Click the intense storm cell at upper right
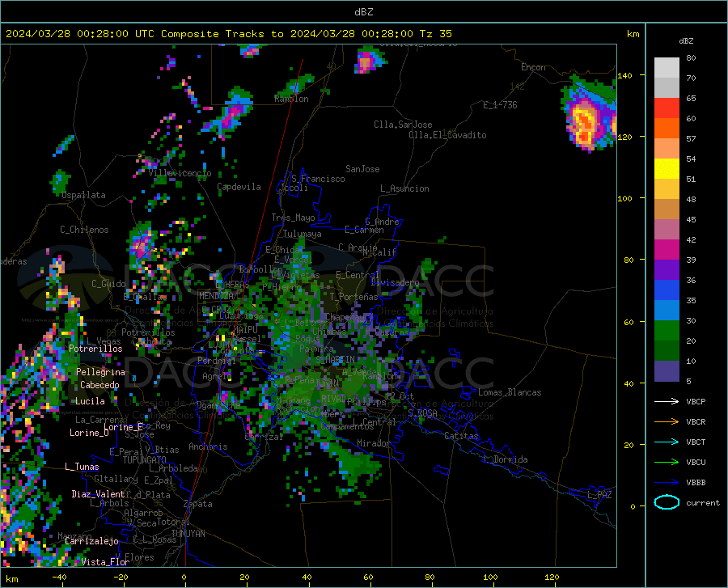Viewport: 728px width, 588px height. click(584, 123)
